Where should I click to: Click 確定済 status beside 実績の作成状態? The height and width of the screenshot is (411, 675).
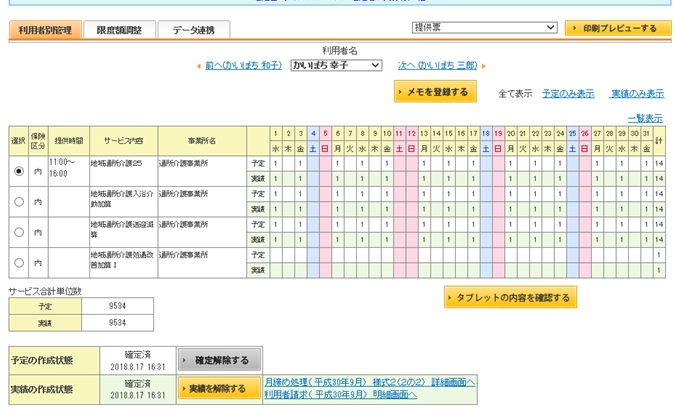[x=138, y=383]
